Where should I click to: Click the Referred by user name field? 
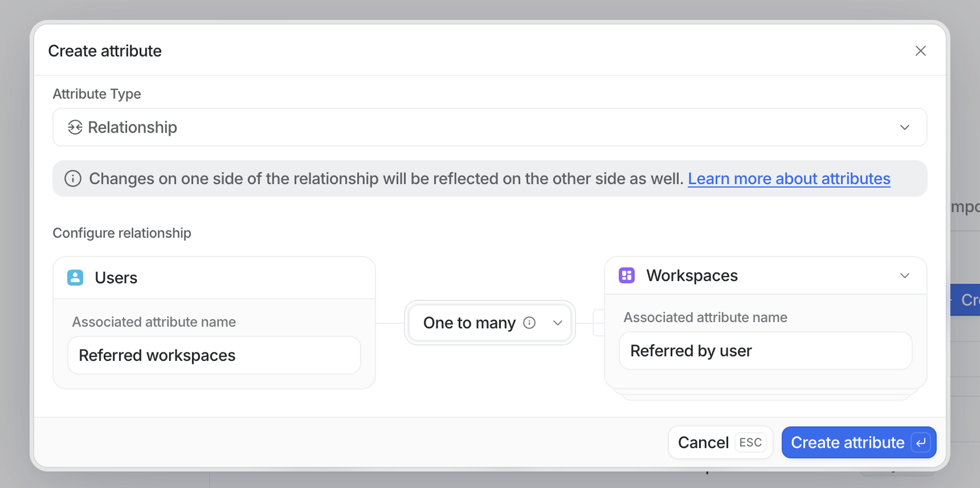point(765,351)
